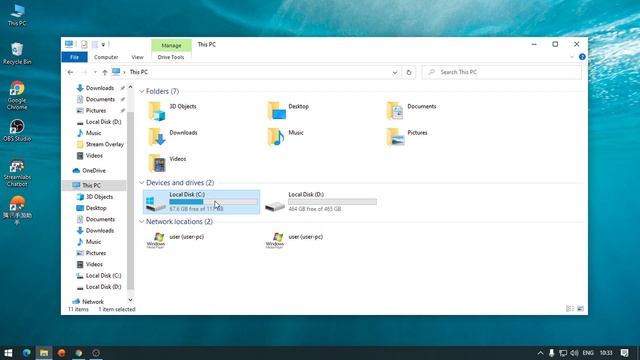This screenshot has width=640, height=360.
Task: Open recent locations dropdown arrow
Action: pyautogui.click(x=95, y=72)
